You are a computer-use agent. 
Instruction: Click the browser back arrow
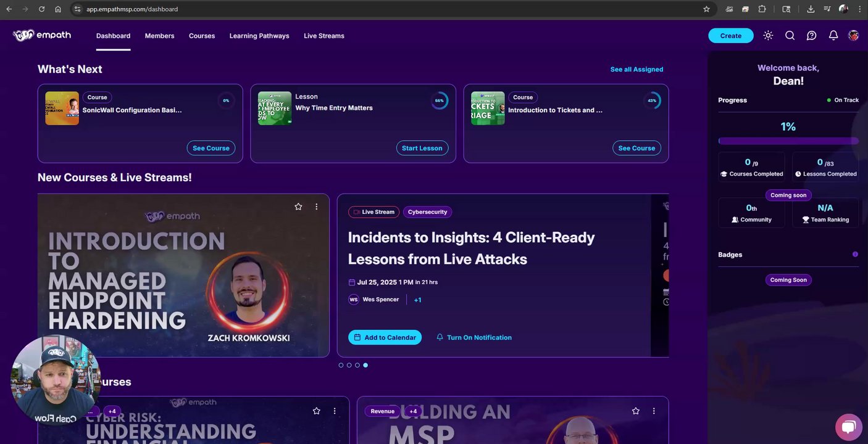9,9
